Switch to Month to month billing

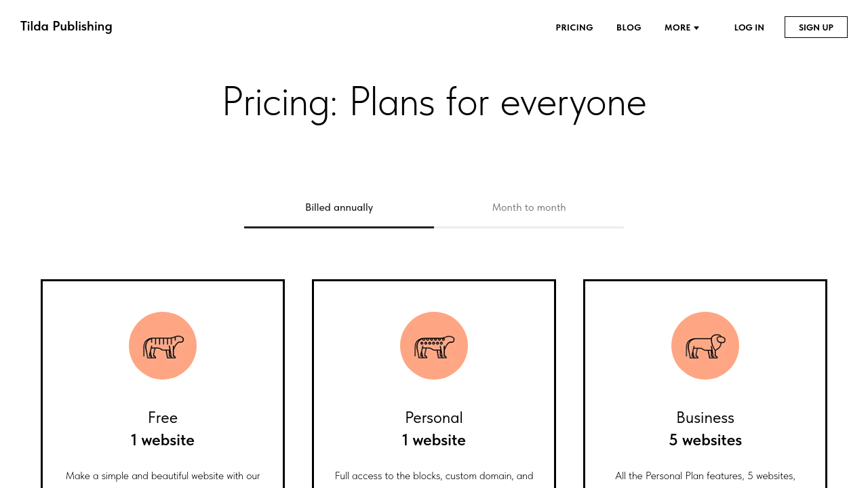click(x=529, y=207)
